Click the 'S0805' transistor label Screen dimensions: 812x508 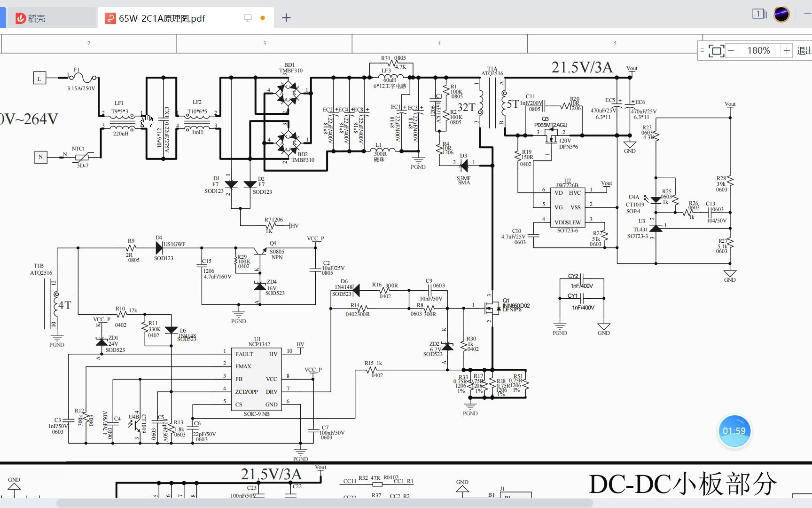[277, 252]
